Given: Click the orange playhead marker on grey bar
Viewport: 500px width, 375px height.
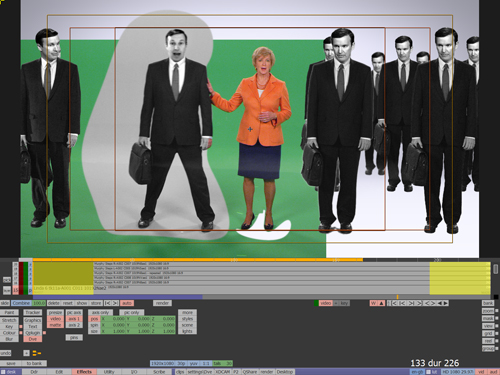Looking at the screenshot, I should [397, 297].
